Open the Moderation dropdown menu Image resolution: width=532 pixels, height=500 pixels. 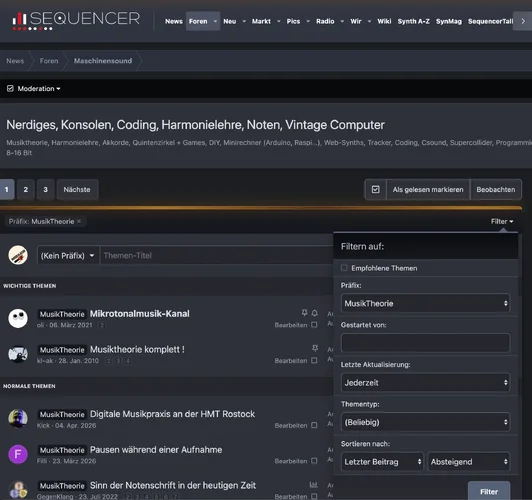click(x=39, y=89)
